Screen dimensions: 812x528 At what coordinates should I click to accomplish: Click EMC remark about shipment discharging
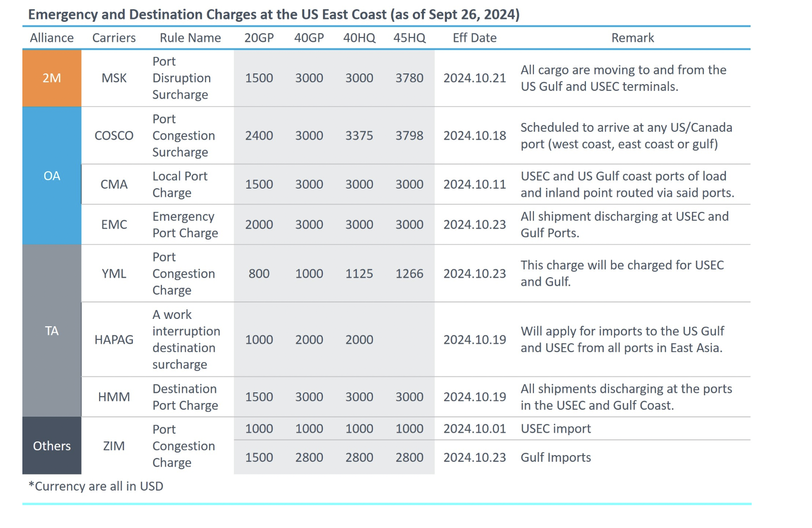(625, 225)
